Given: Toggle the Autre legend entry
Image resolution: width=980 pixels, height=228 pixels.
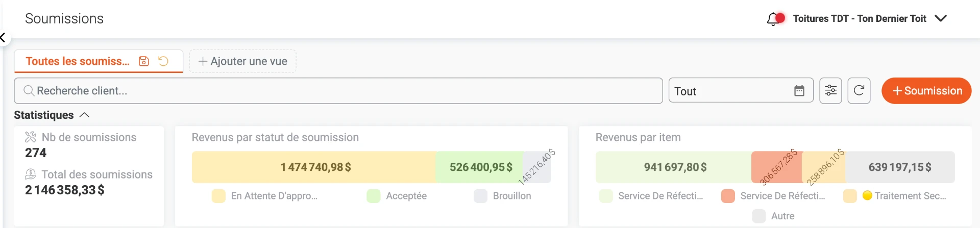Looking at the screenshot, I should point(774,216).
